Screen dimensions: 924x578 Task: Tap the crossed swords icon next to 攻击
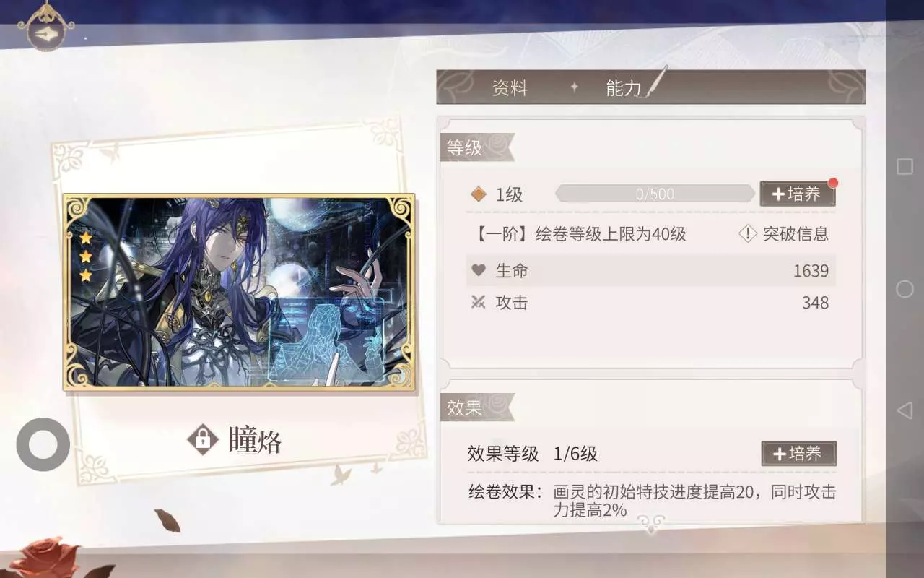point(478,303)
